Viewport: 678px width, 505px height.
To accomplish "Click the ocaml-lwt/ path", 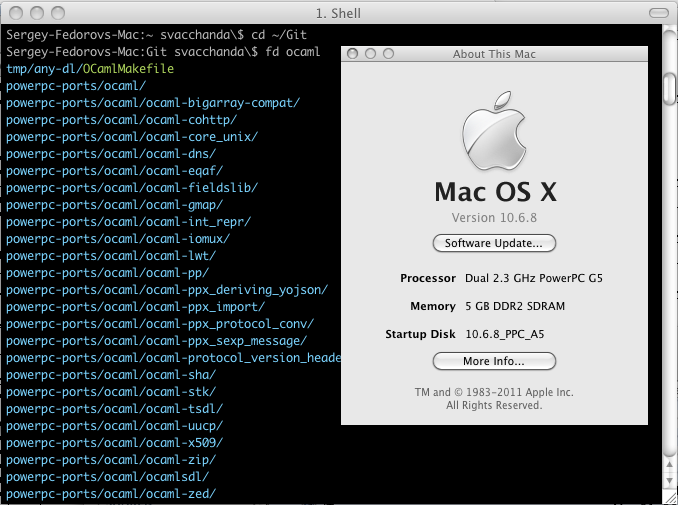I will [111, 256].
